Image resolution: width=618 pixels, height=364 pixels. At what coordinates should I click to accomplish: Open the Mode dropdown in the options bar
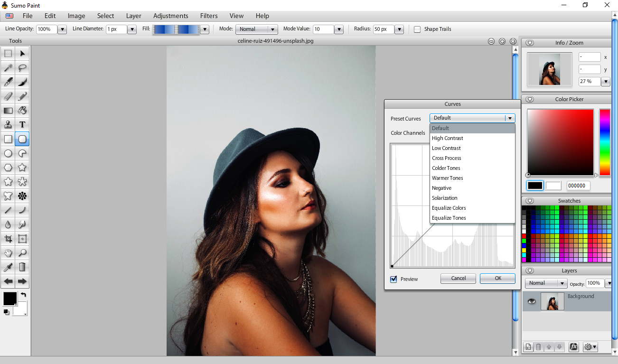click(x=256, y=29)
